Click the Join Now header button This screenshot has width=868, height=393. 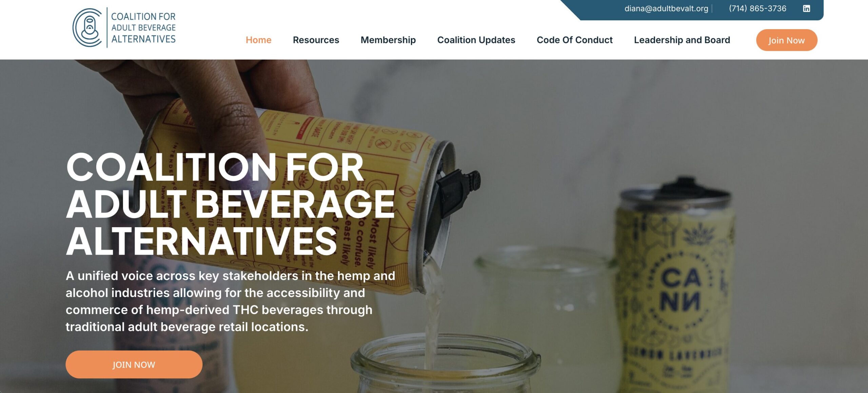[786, 40]
